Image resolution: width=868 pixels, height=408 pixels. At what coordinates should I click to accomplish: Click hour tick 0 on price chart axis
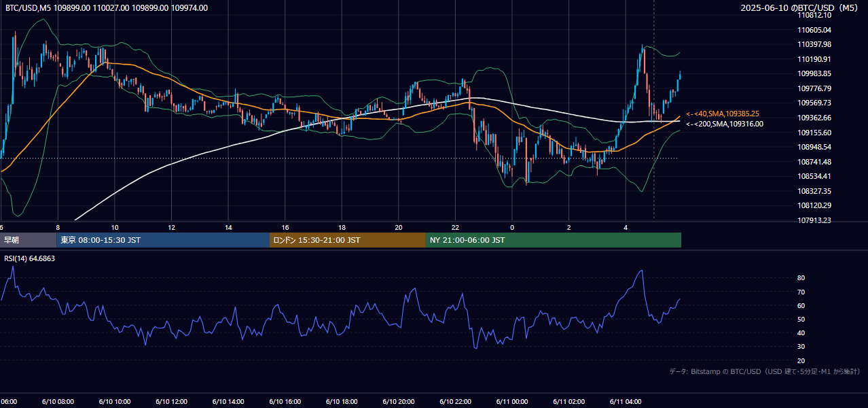[x=512, y=228]
